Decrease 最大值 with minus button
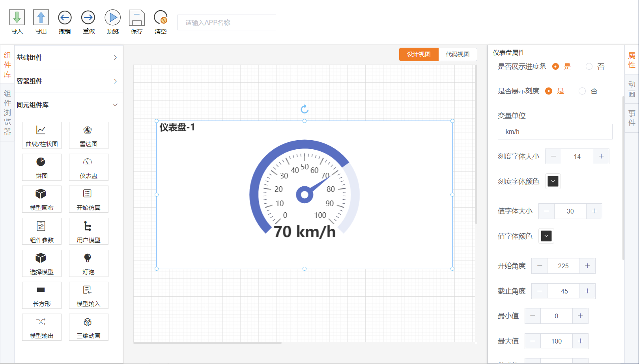Viewport: 639px width, 364px height. point(533,341)
